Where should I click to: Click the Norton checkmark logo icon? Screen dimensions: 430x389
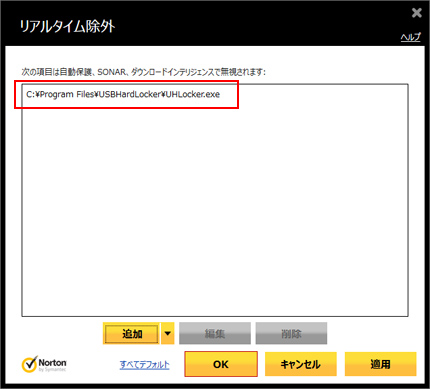pos(29,364)
